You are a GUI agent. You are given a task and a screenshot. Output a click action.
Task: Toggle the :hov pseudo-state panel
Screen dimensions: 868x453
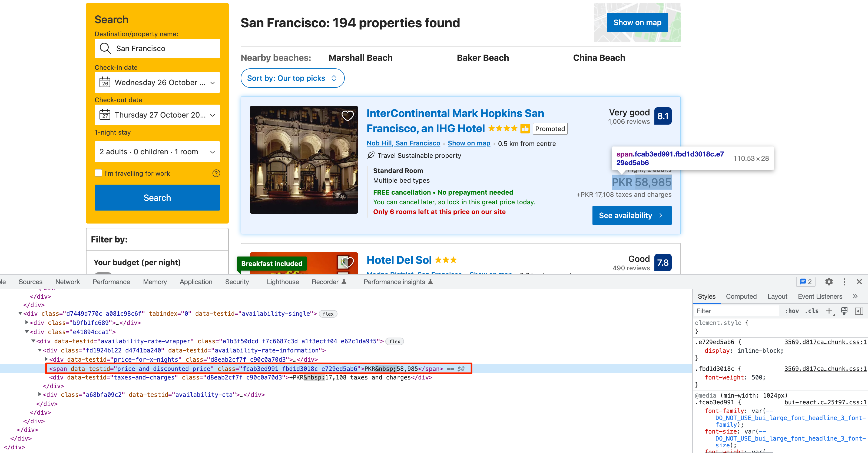pos(792,311)
